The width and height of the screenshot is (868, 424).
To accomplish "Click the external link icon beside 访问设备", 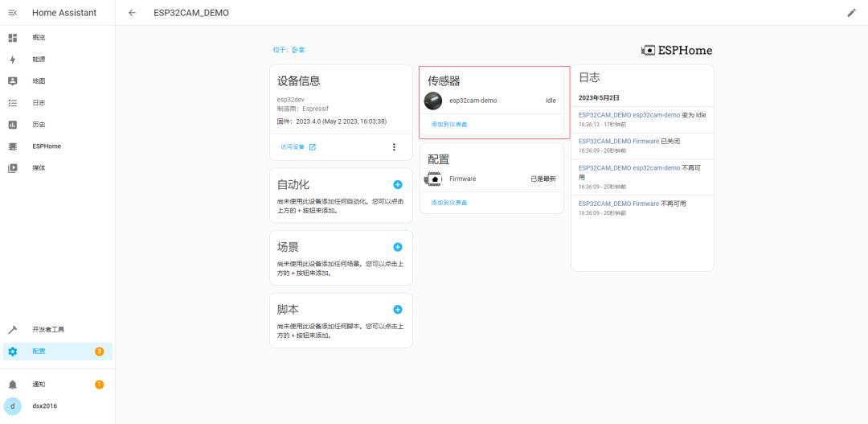I will 312,147.
